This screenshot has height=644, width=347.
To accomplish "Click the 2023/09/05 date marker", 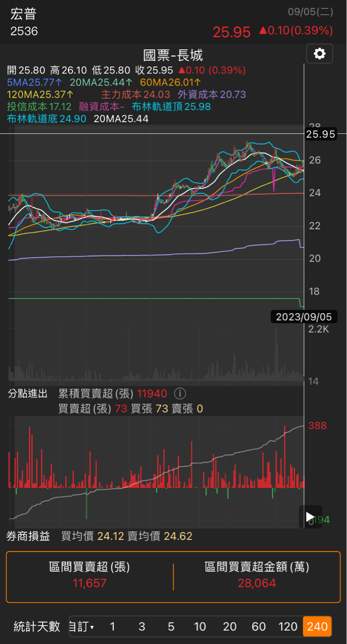I will [x=304, y=317].
